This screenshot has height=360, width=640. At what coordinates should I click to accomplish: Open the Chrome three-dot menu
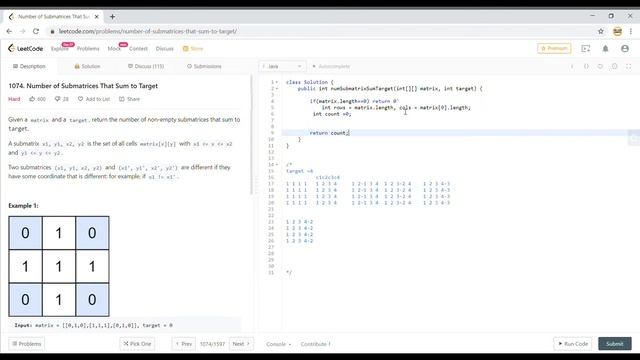(631, 31)
